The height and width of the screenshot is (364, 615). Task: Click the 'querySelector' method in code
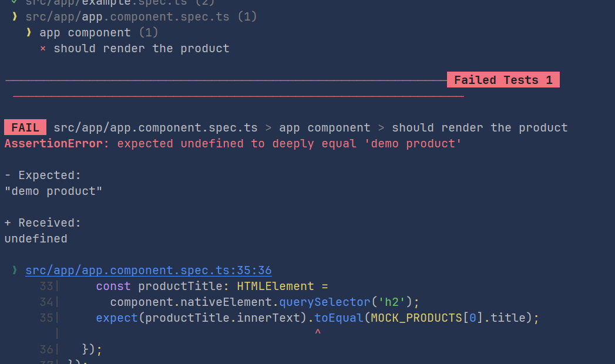[x=325, y=302]
